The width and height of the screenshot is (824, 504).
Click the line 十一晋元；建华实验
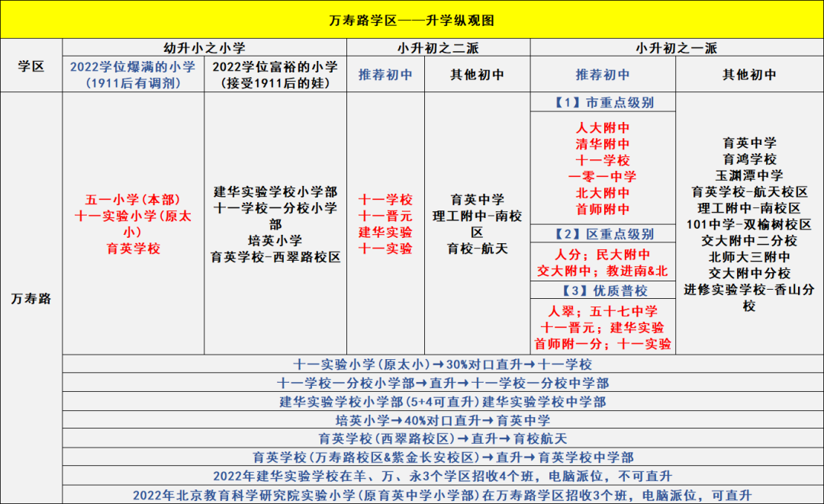point(603,328)
